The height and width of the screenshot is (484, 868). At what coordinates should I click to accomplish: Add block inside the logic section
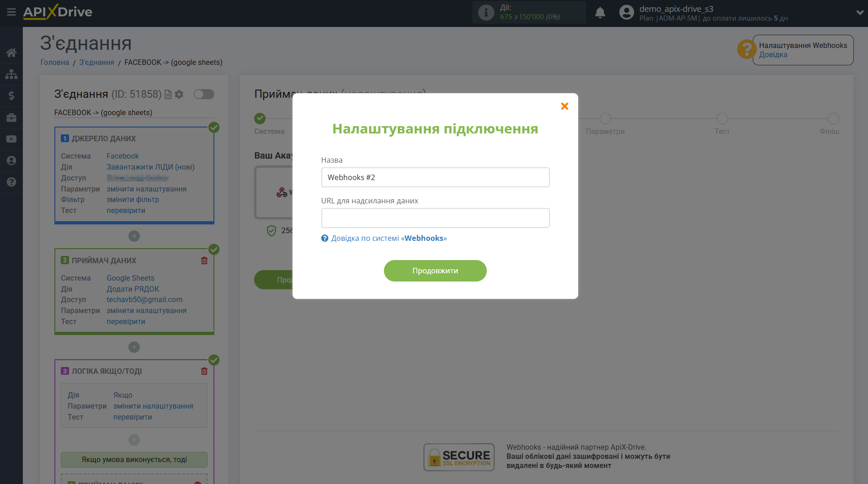point(134,440)
